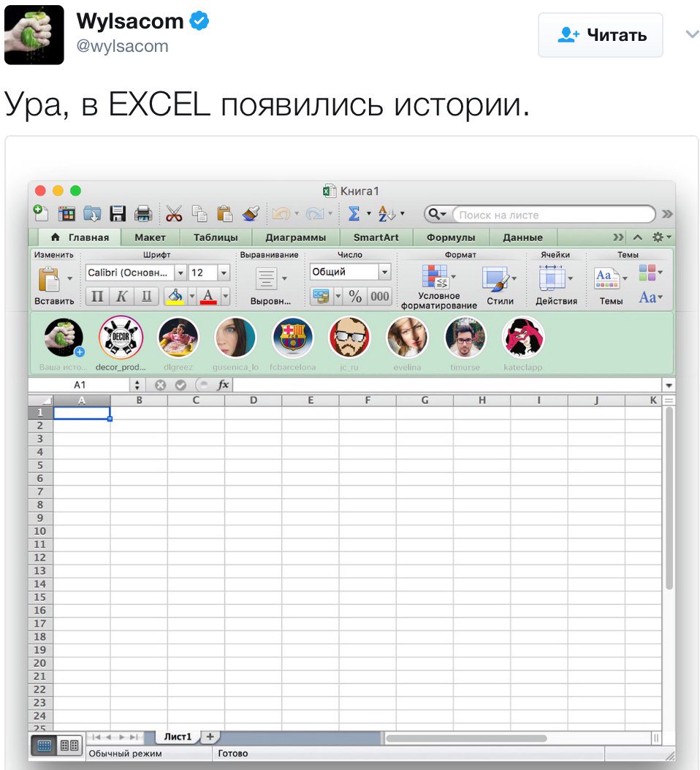Screen dimensions: 700x770
Task: Click the undo arrow icon
Action: (281, 213)
